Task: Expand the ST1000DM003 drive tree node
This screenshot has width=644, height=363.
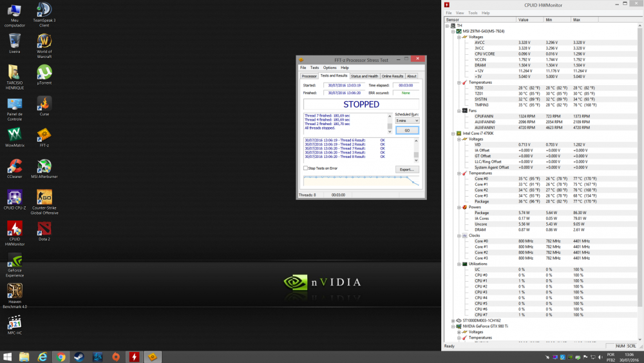Action: click(x=454, y=320)
